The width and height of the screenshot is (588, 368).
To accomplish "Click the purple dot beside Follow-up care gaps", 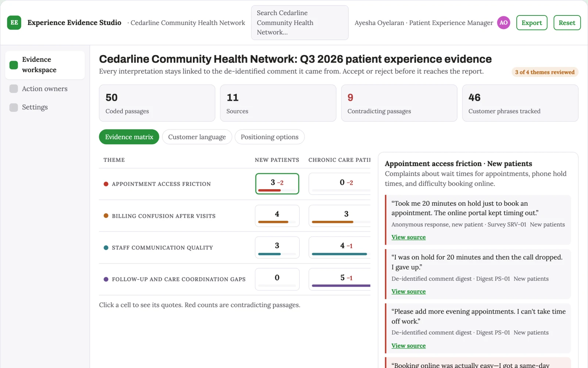I will [106, 279].
